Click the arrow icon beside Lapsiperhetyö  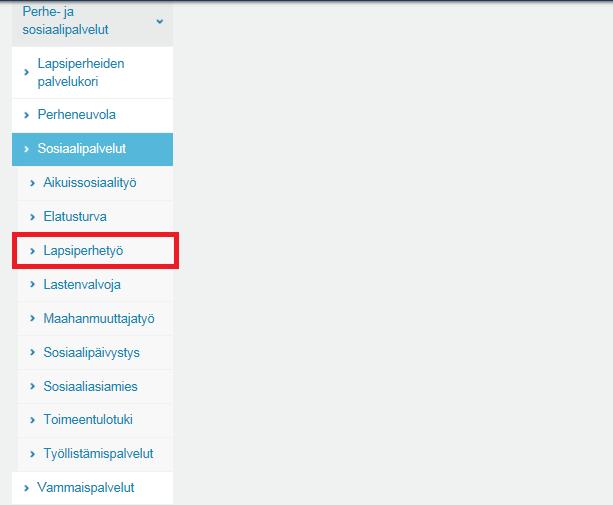(x=32, y=251)
